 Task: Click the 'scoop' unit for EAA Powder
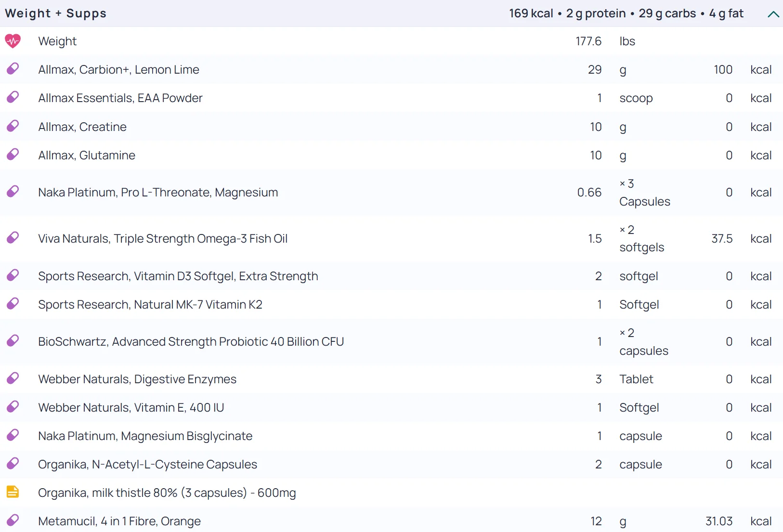636,98
